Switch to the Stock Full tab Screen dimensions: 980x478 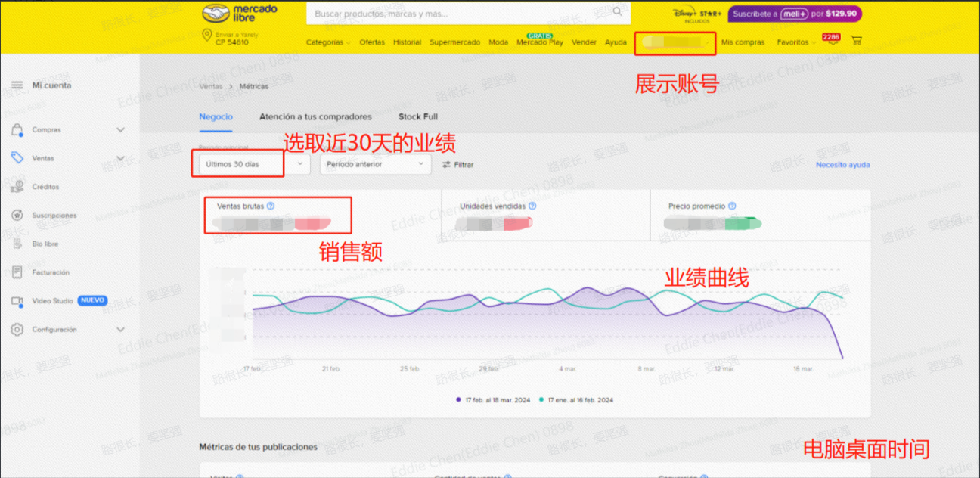418,117
